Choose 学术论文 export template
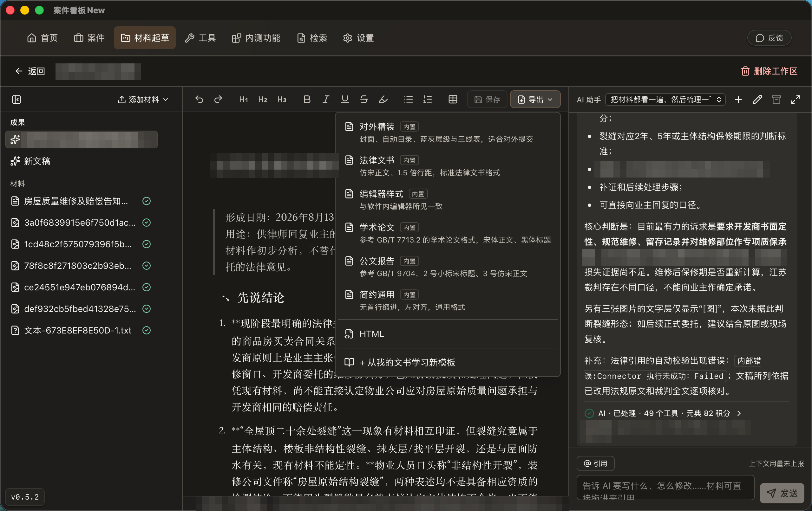 (448, 233)
